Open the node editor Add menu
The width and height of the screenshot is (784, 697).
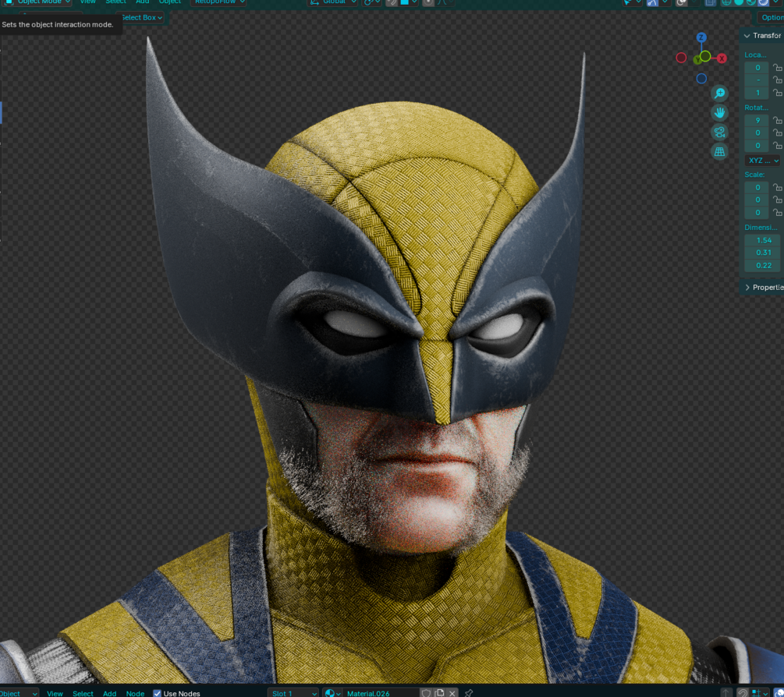(109, 694)
